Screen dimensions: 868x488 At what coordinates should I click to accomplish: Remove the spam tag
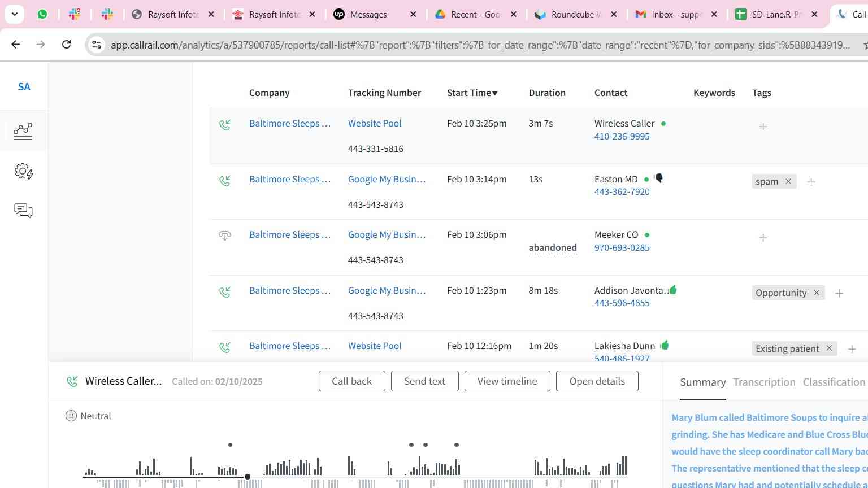pyautogui.click(x=788, y=181)
